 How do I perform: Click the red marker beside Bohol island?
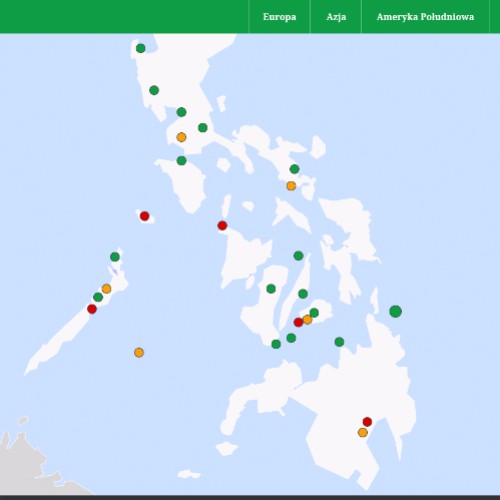[x=298, y=322]
